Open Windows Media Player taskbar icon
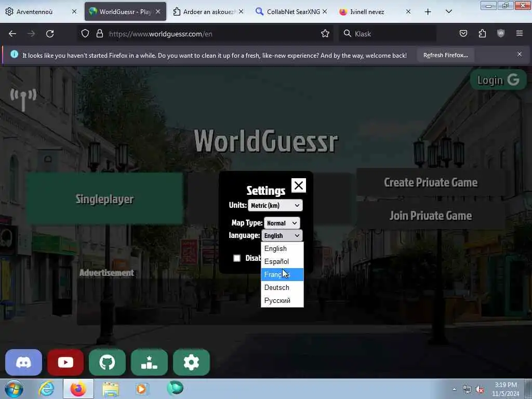The width and height of the screenshot is (532, 399). click(x=141, y=389)
